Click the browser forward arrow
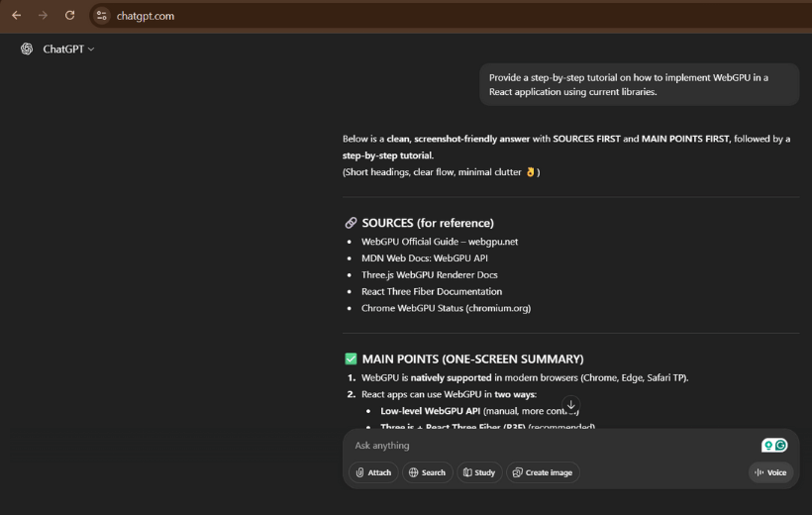Screen dimensions: 812x515 click(x=43, y=15)
